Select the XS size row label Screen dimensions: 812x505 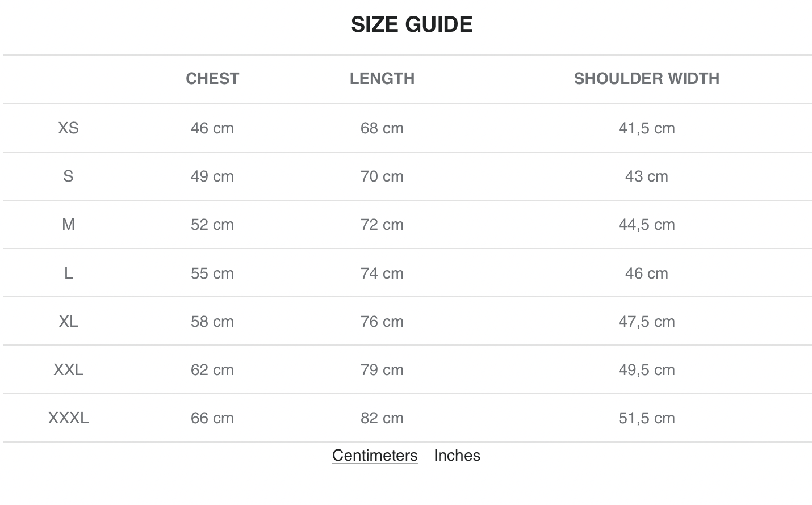pyautogui.click(x=68, y=128)
